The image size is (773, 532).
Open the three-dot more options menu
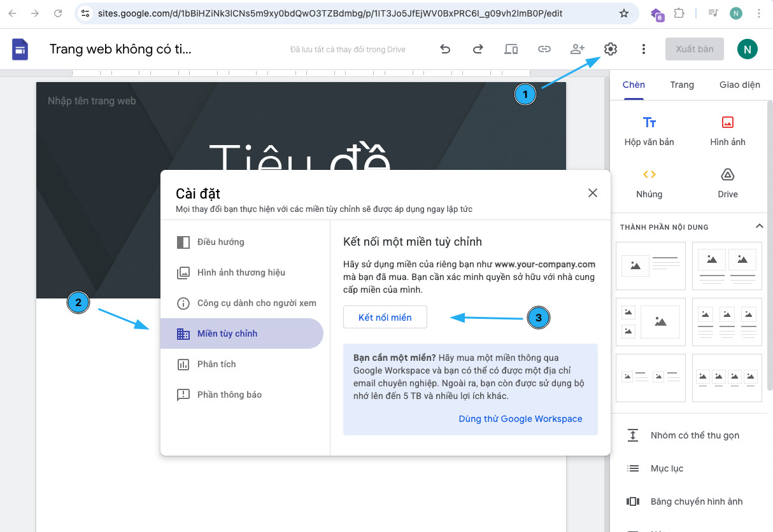(644, 49)
